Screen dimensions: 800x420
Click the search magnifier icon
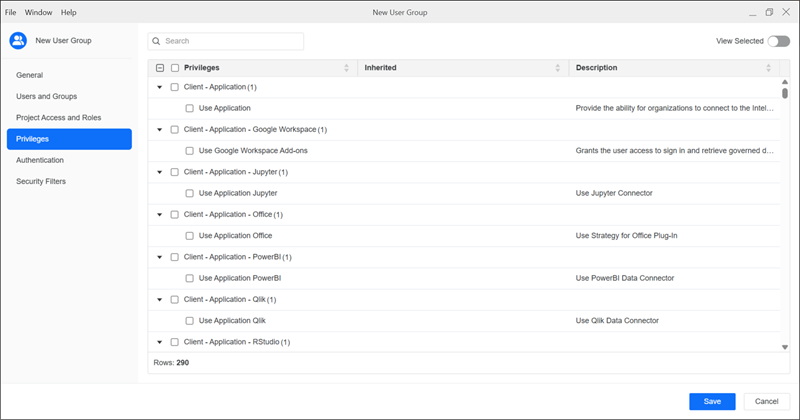tap(156, 41)
